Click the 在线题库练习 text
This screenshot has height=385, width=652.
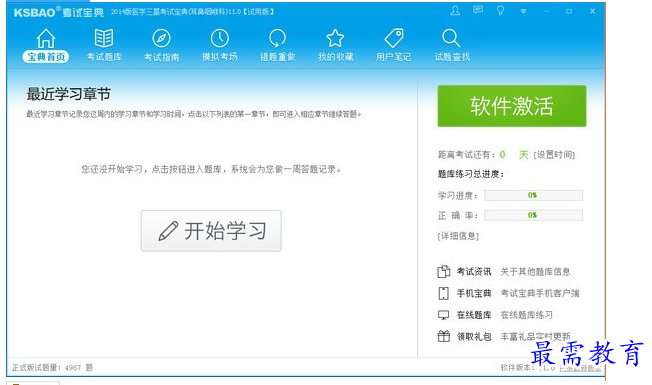click(526, 315)
